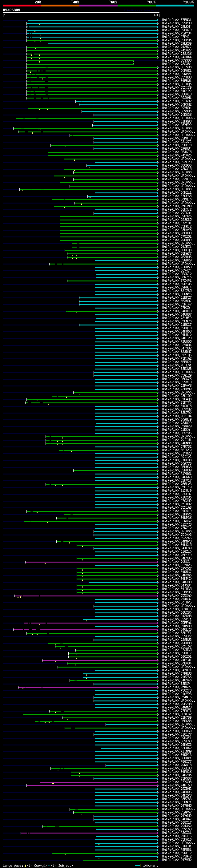This screenshot has height=868, width=197.
Task: Click label UniRef100_Q0N4T8
Action: coord(177,765)
